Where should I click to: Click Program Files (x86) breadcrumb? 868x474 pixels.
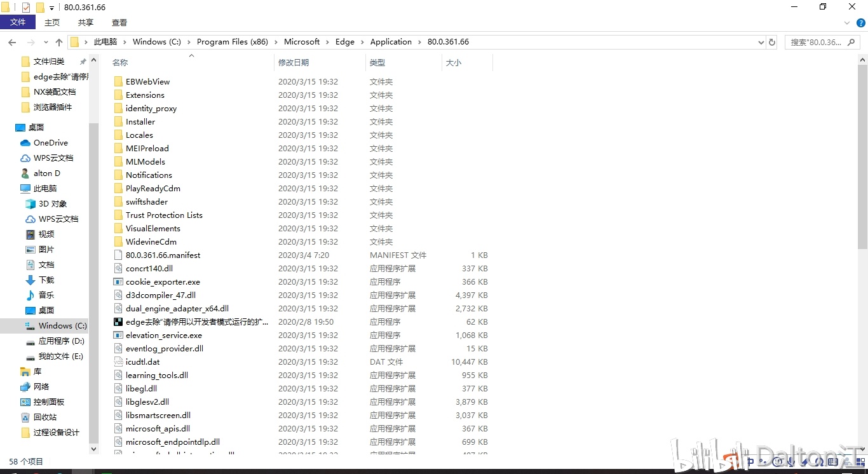[x=233, y=42]
